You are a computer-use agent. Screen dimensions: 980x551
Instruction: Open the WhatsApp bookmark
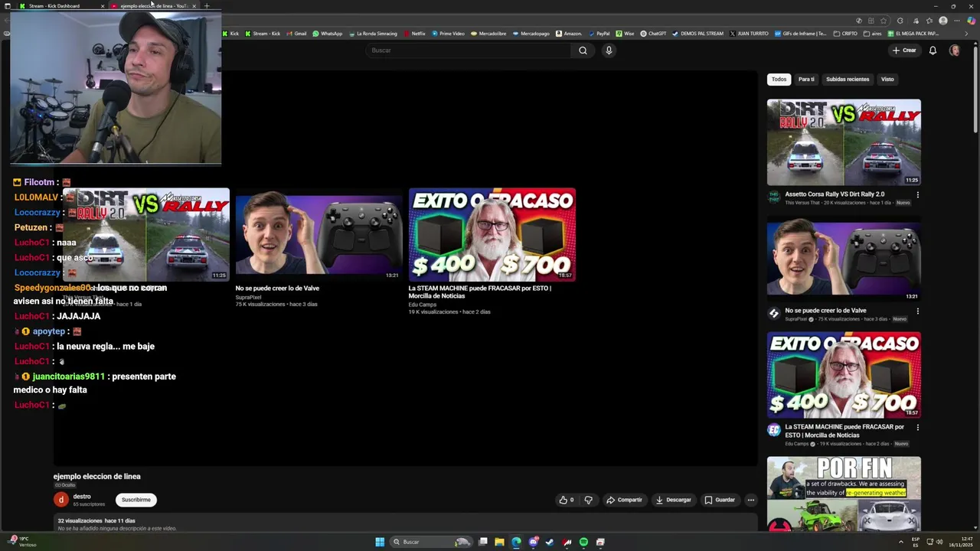tap(328, 34)
